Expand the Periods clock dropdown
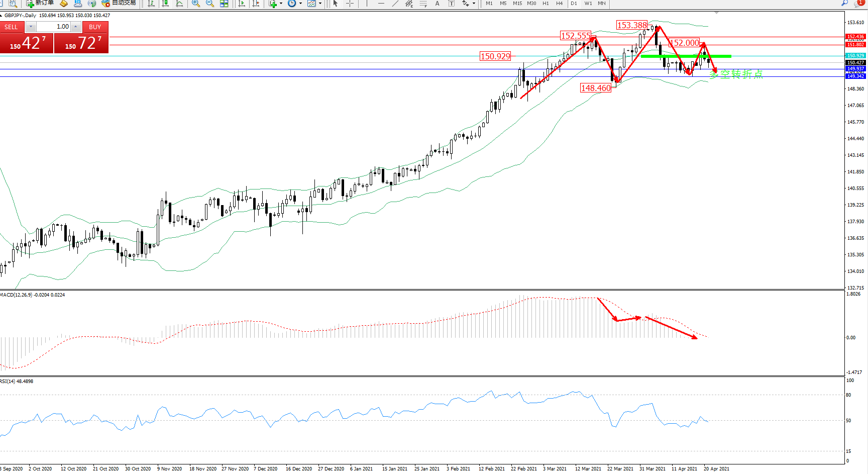868x474 pixels. 300,4
